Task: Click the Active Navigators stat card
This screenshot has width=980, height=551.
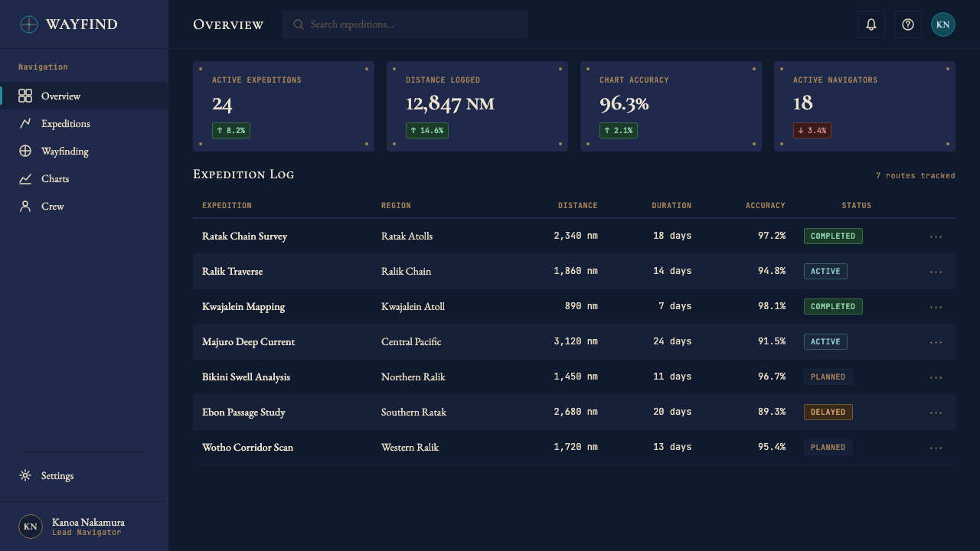Action: (x=864, y=106)
